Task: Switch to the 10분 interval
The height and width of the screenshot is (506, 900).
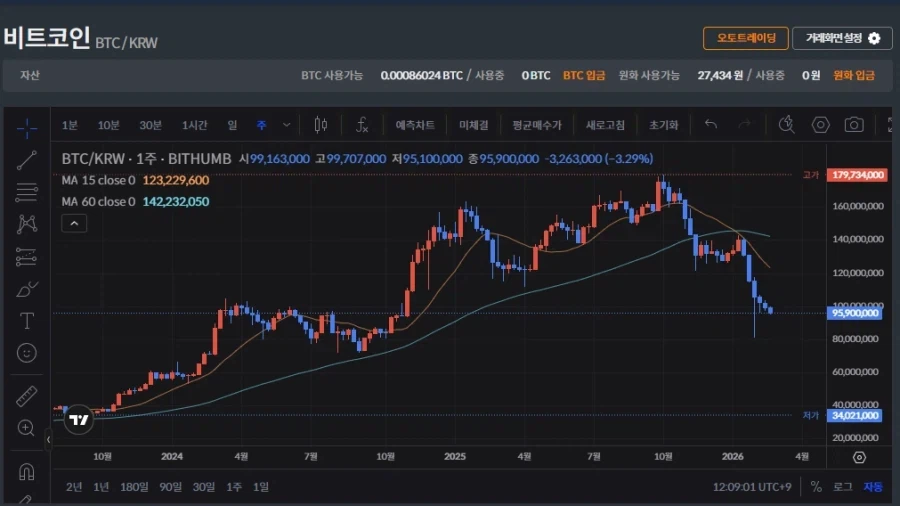Action: [108, 124]
